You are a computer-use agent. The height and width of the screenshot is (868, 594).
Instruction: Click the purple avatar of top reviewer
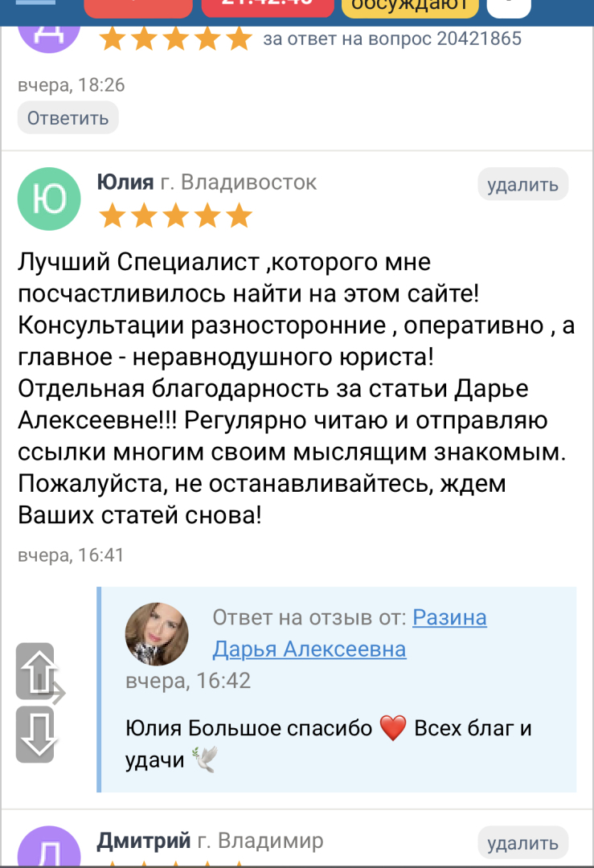point(49,28)
